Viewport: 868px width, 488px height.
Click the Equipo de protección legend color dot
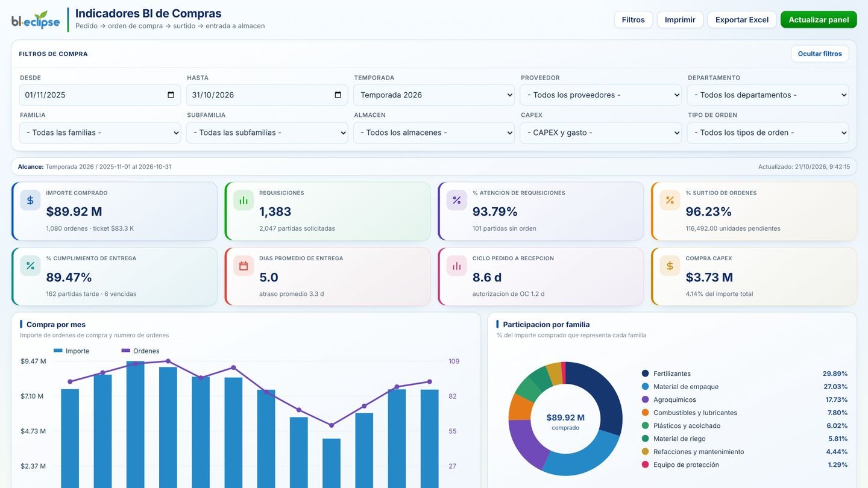point(646,465)
